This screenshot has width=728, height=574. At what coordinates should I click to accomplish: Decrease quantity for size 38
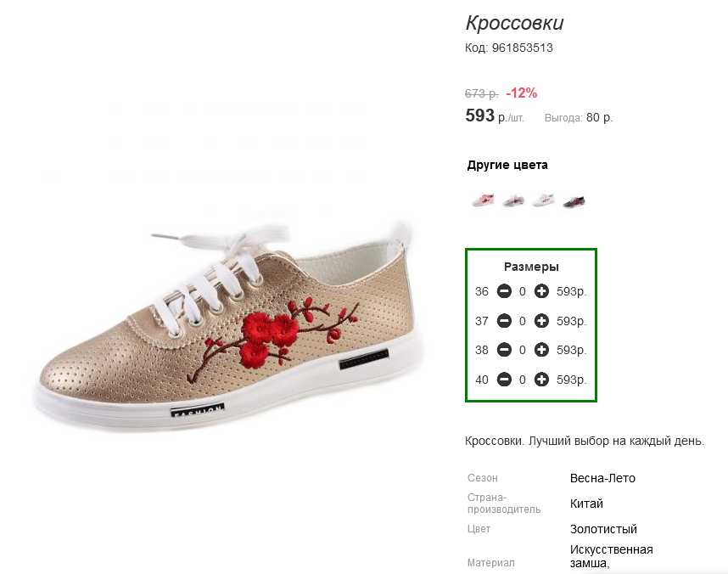tap(504, 350)
